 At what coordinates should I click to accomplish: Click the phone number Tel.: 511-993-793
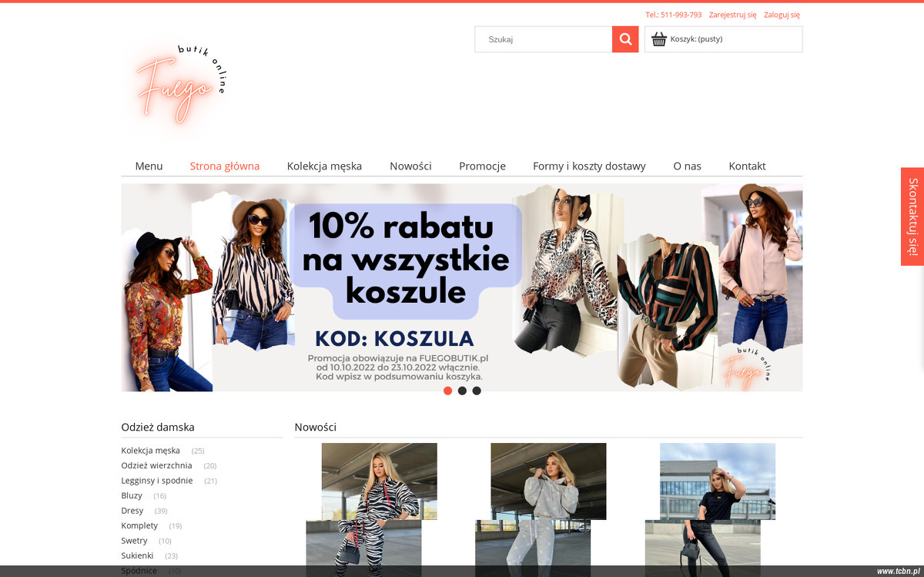coord(673,15)
